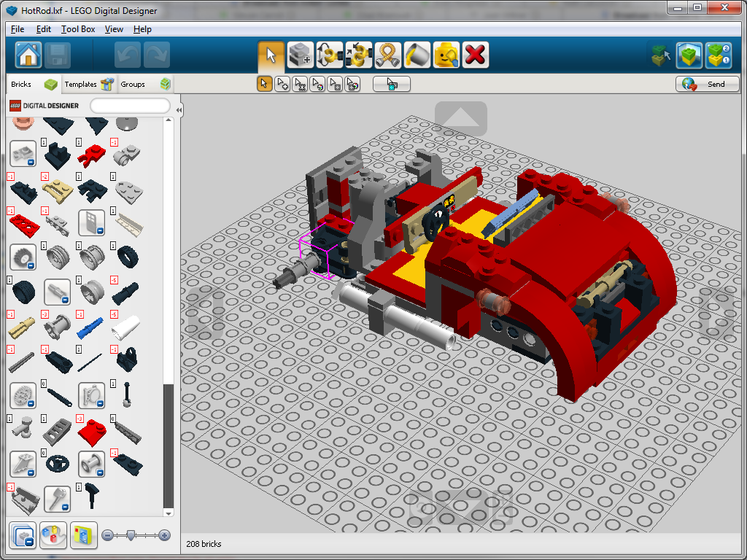Select the Clone brick tool
The image size is (747, 560).
[300, 55]
